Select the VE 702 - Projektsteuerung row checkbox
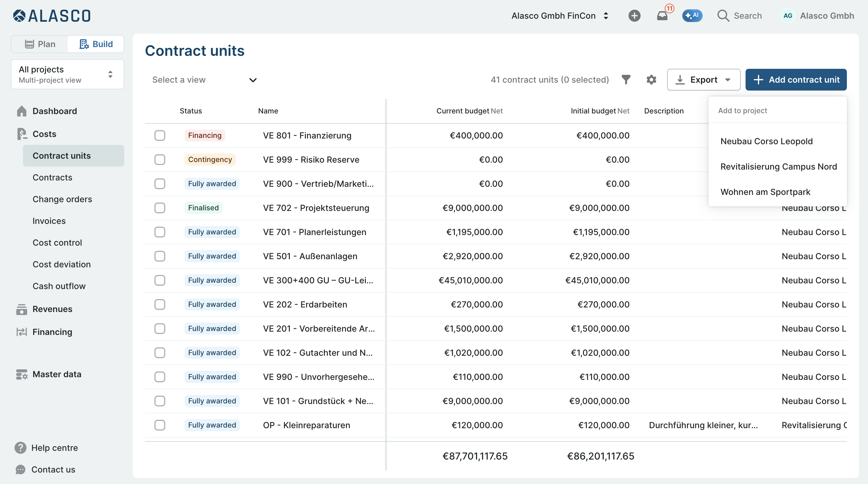 click(x=160, y=208)
